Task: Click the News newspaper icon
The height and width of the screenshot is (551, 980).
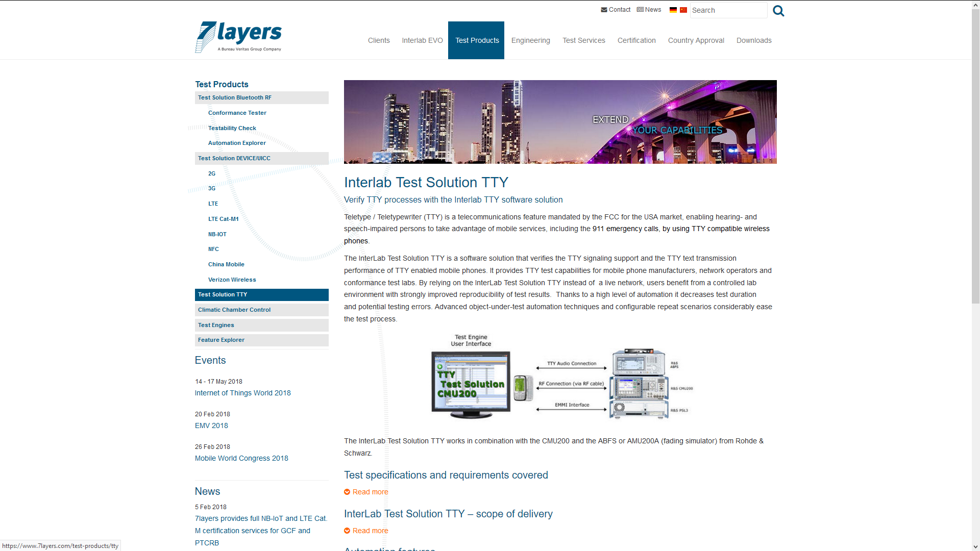Action: (x=640, y=10)
